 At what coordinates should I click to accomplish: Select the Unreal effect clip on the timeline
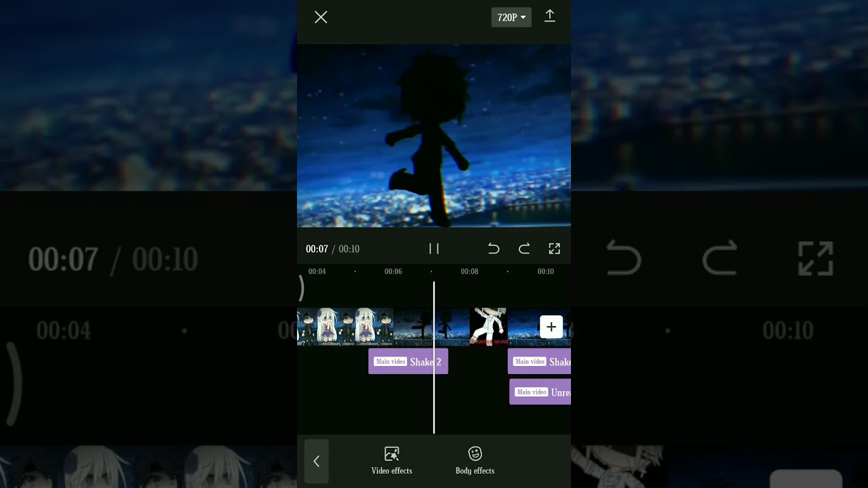tap(540, 392)
